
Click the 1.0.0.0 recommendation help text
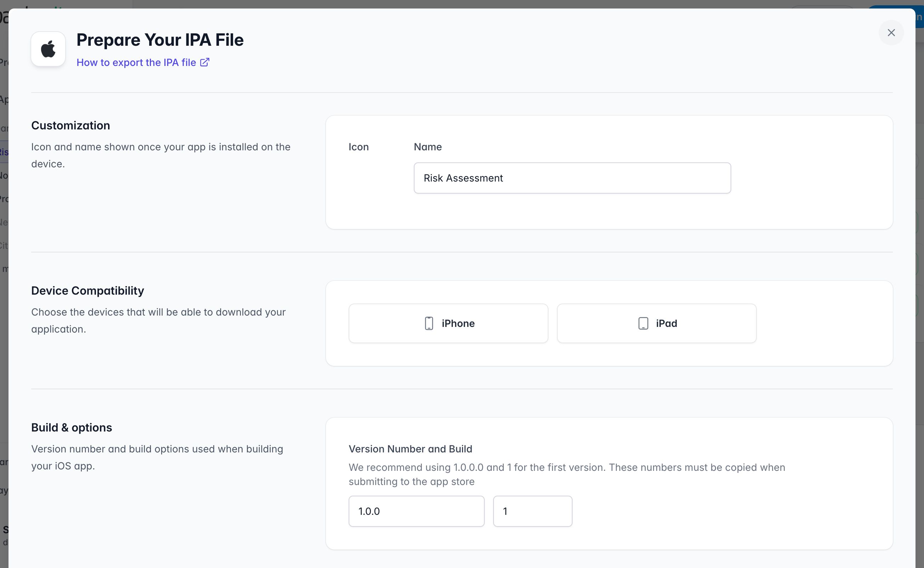(x=567, y=474)
